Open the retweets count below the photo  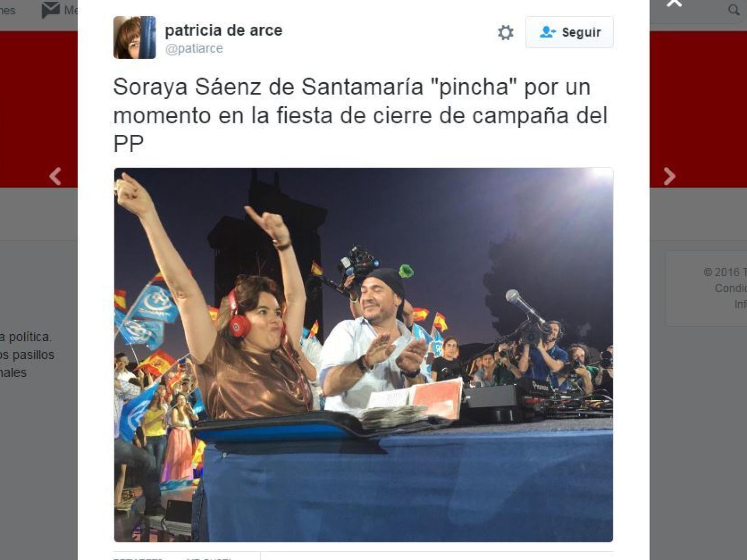click(138, 558)
